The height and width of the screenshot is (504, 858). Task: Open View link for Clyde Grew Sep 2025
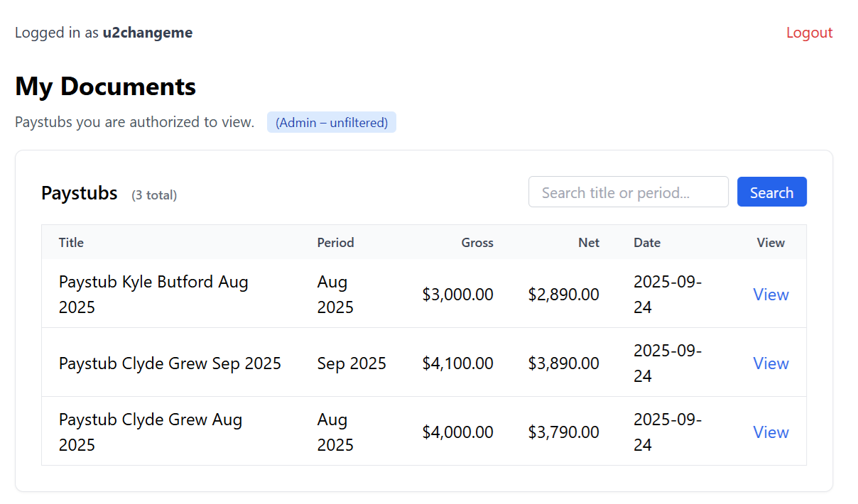[x=771, y=363]
